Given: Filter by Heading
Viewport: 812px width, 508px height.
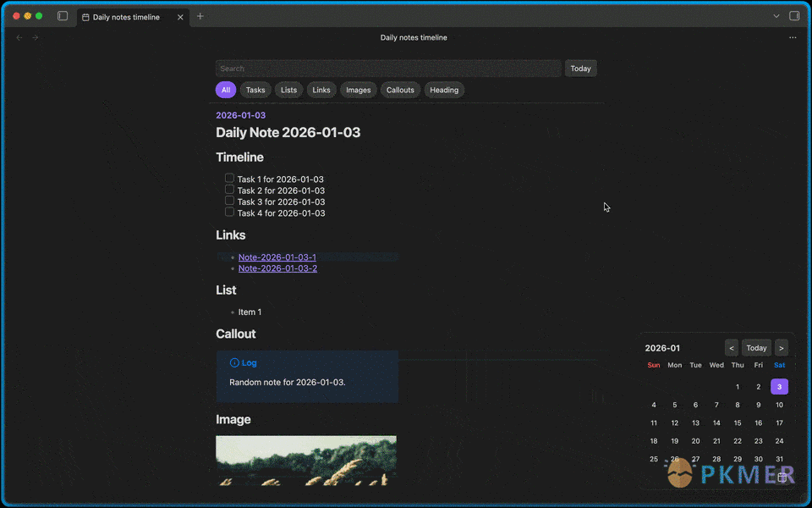Looking at the screenshot, I should (x=444, y=90).
